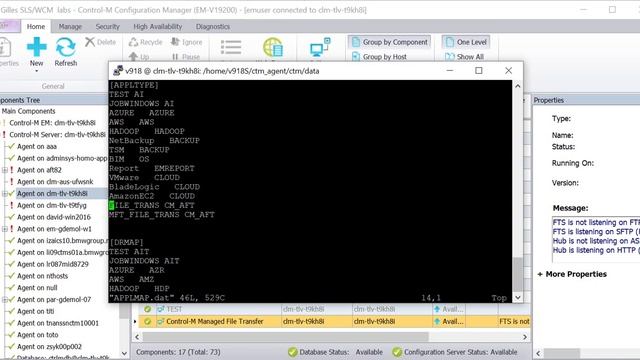Viewport: 640px width, 360px height.
Task: Click the Control-M Managed File Transfer row name
Action: (215, 322)
